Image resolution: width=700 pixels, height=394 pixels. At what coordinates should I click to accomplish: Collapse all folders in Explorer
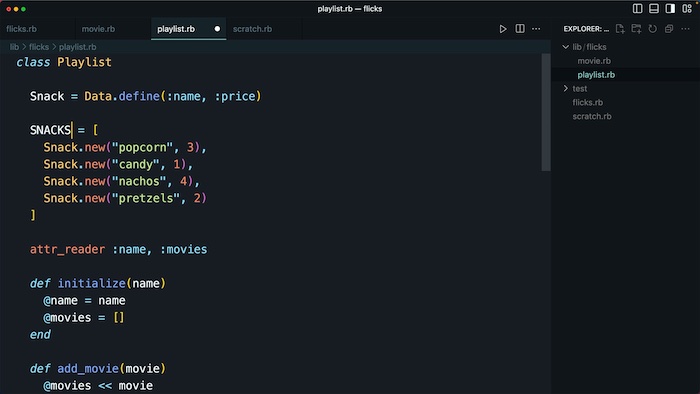669,29
